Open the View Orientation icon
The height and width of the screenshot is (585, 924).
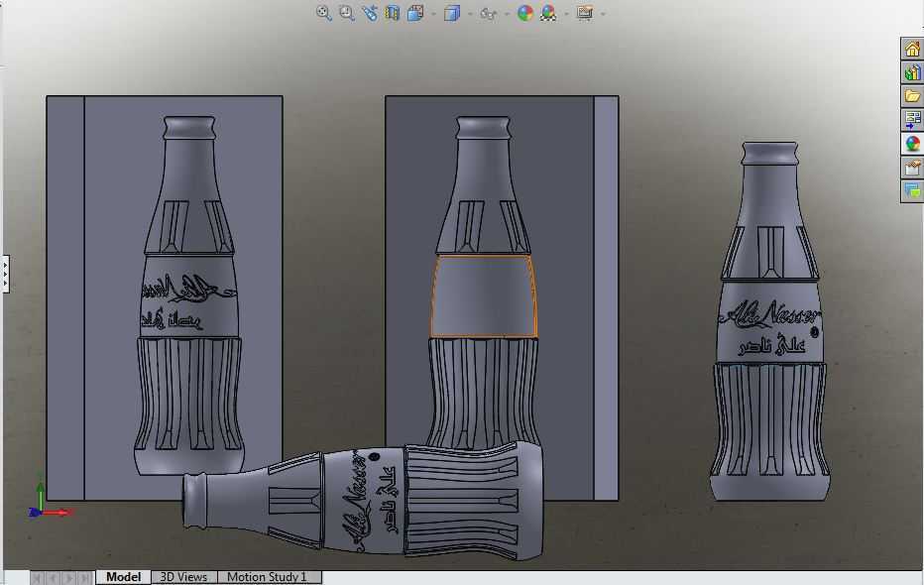pyautogui.click(x=416, y=12)
